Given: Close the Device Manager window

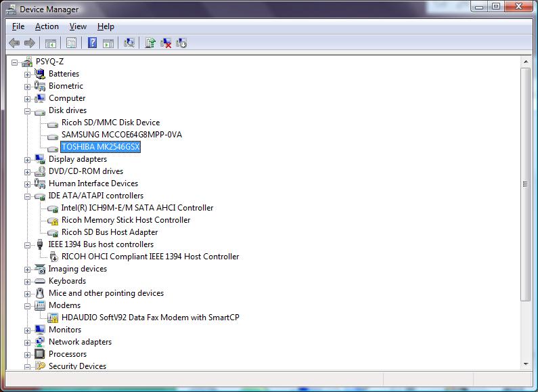Looking at the screenshot, I should (518, 7).
